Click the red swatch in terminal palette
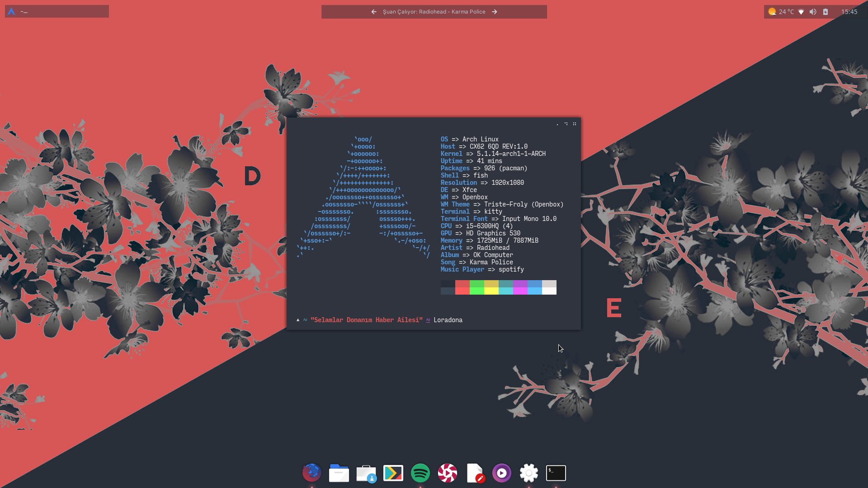Viewport: 868px width, 488px height. pos(462,287)
